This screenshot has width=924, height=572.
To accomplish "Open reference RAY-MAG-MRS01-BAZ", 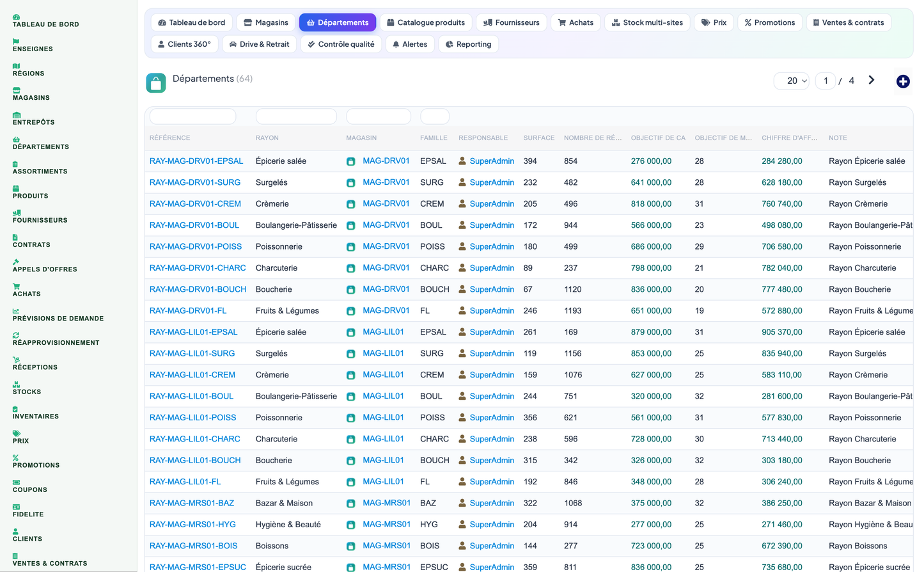I will pyautogui.click(x=192, y=503).
